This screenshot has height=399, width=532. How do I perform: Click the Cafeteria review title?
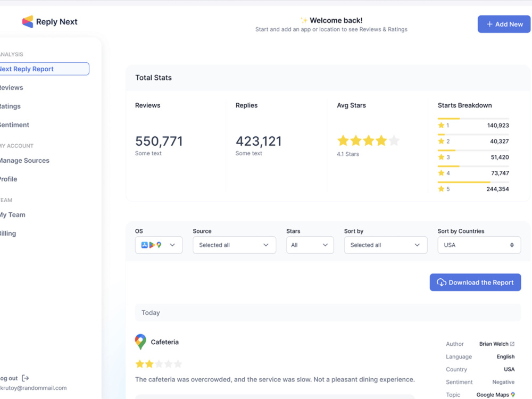tap(164, 342)
